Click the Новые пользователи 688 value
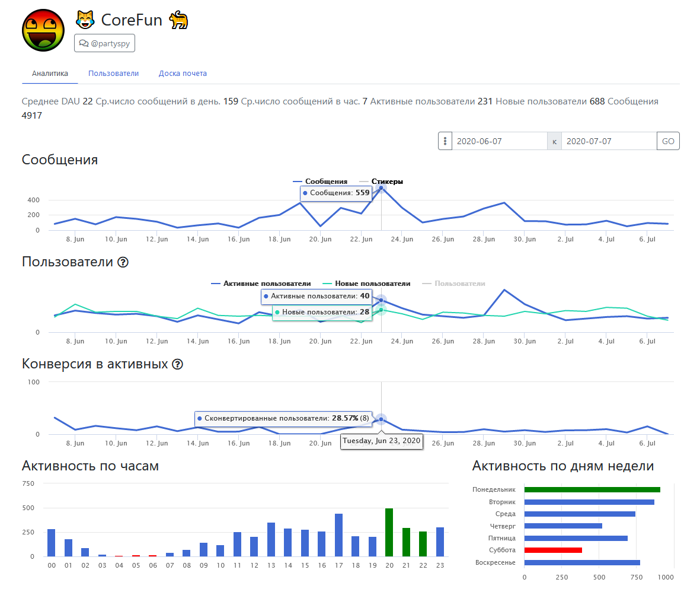This screenshot has height=592, width=700. 597,101
